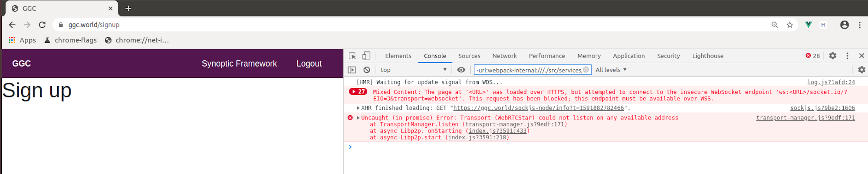This screenshot has height=174, width=868.
Task: Show the console sidebar
Action: pyautogui.click(x=352, y=70)
